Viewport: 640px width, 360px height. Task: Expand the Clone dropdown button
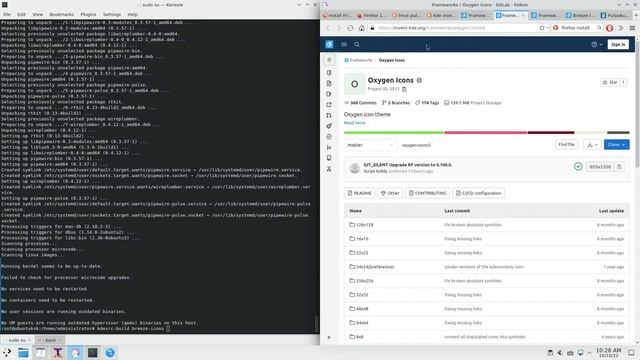coord(616,144)
